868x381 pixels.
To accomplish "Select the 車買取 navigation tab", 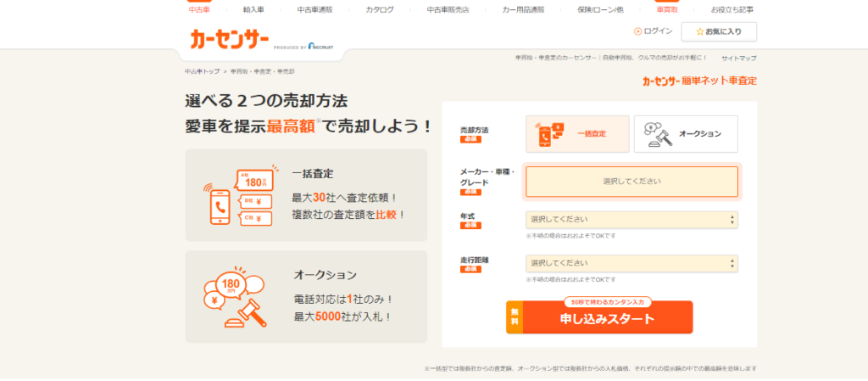I will tap(667, 9).
